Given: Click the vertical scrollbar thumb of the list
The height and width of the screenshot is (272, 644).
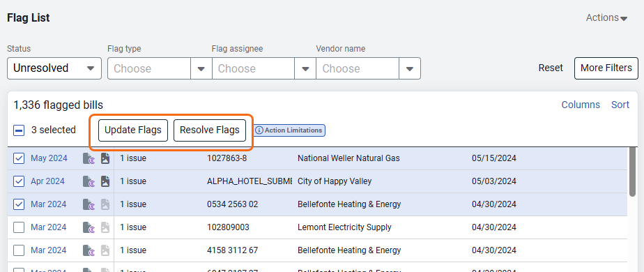Looking at the screenshot, I should (633, 172).
